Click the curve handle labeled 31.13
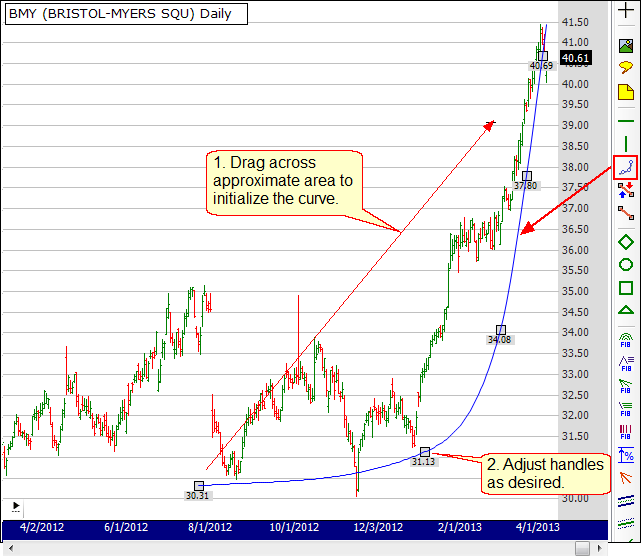The width and height of the screenshot is (641, 556). point(425,452)
